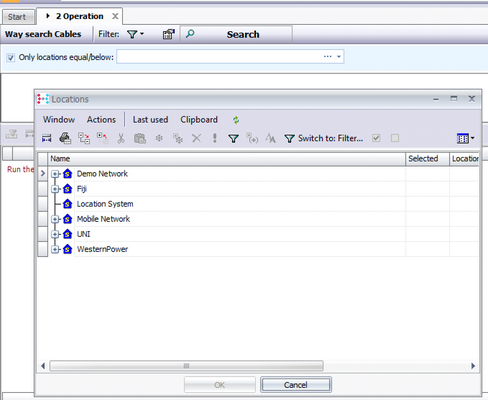488x400 pixels.
Task: Open the Last used menu
Action: tap(150, 120)
